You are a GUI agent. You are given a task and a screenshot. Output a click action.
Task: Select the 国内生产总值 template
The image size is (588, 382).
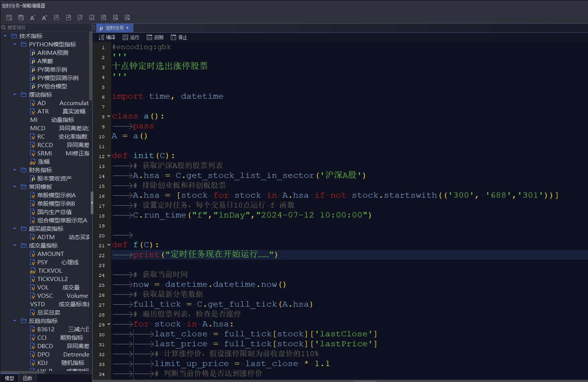(x=51, y=212)
